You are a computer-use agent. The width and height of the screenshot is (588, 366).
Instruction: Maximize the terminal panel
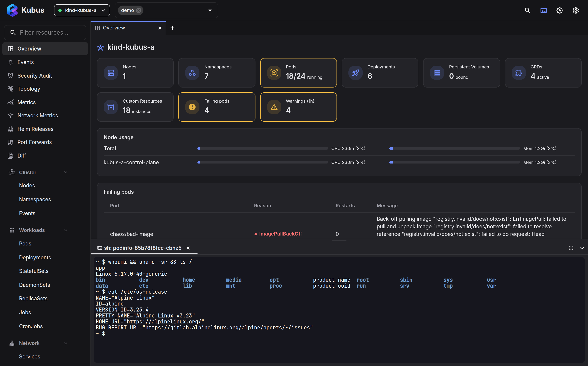pyautogui.click(x=571, y=248)
